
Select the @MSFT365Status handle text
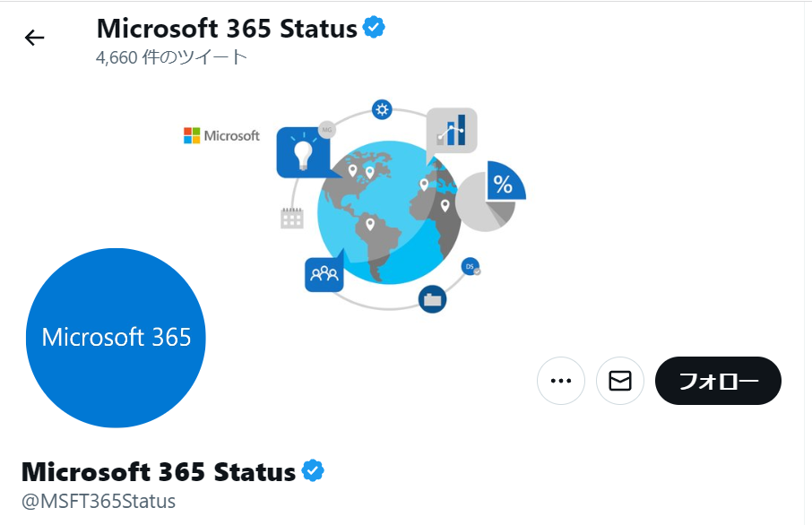(x=99, y=501)
